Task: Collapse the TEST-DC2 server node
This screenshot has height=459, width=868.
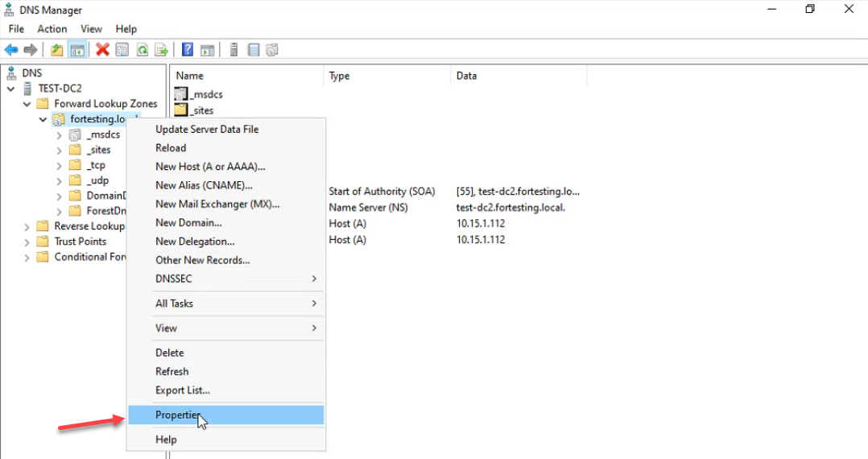Action: [x=11, y=89]
